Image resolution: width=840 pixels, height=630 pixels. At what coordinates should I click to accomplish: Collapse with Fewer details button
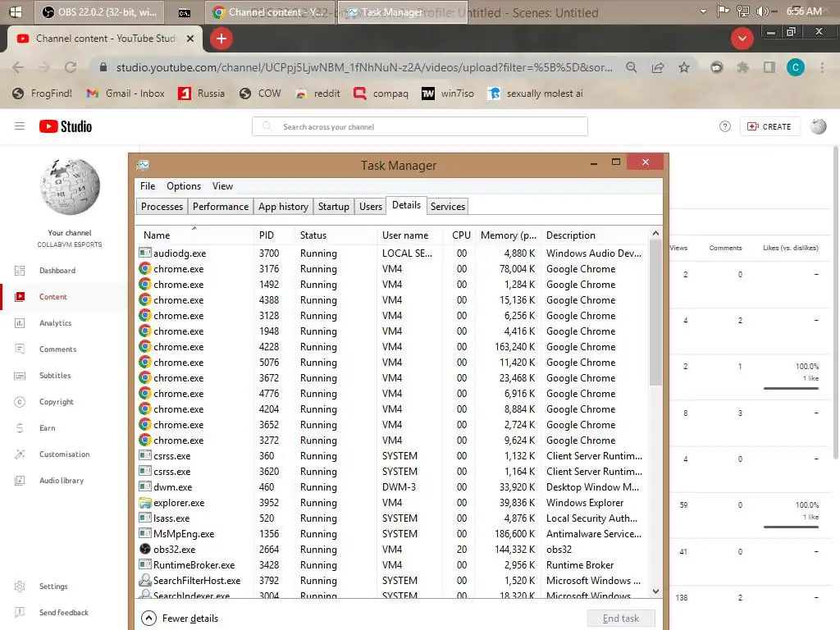(180, 619)
